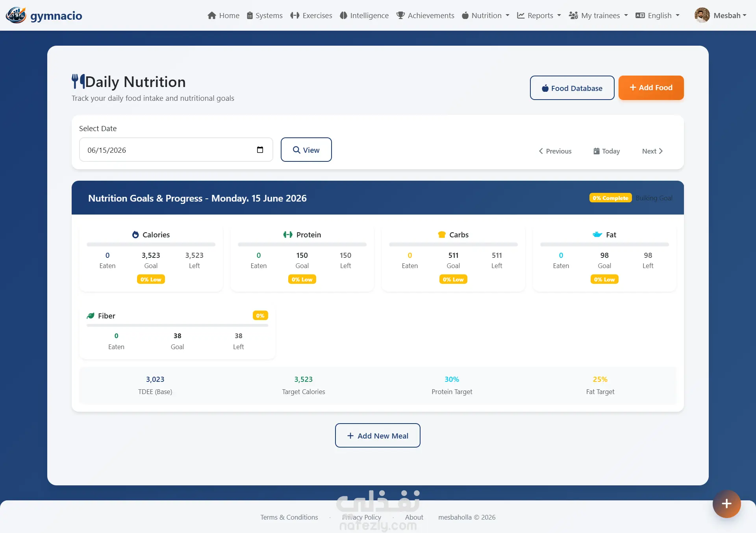
Task: Click the gymnacio logo icon
Action: [16, 15]
